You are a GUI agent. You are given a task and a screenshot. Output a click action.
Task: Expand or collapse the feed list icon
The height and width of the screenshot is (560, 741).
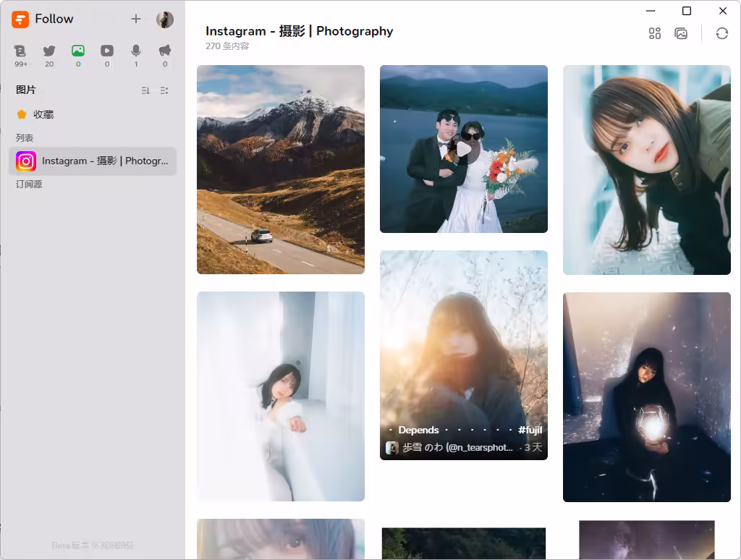[164, 90]
